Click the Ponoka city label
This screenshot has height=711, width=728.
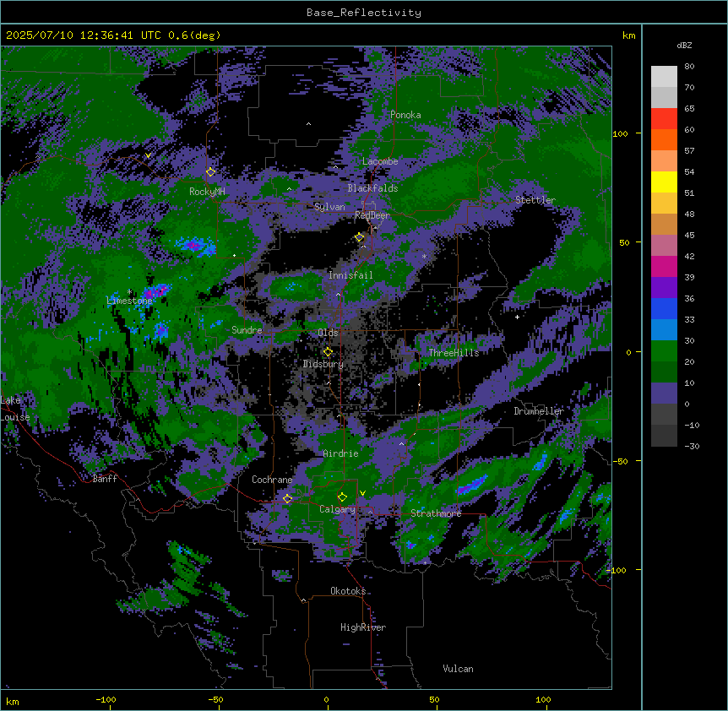(405, 115)
